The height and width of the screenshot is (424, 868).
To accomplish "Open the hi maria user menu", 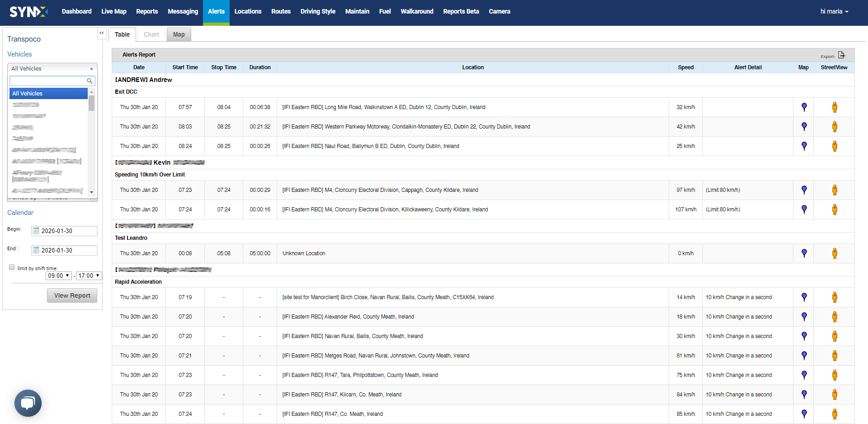I will tap(834, 11).
